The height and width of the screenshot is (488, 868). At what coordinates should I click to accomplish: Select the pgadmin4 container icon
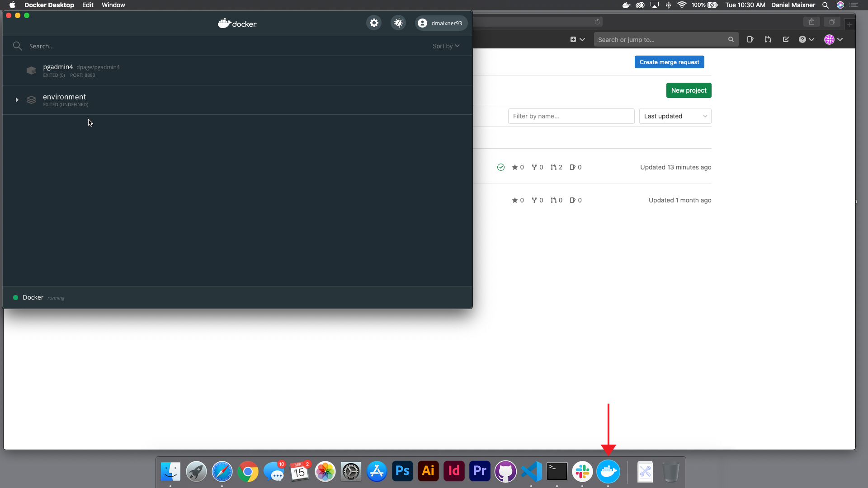31,70
